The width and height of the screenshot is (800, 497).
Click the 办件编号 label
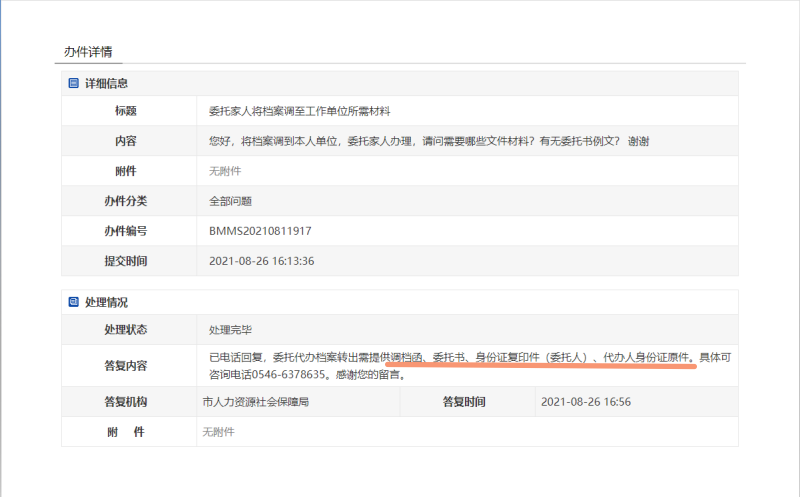tap(126, 231)
